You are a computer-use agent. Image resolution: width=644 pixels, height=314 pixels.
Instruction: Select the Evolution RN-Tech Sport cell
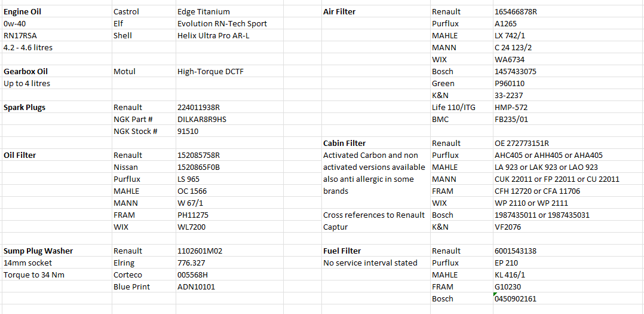(222, 23)
